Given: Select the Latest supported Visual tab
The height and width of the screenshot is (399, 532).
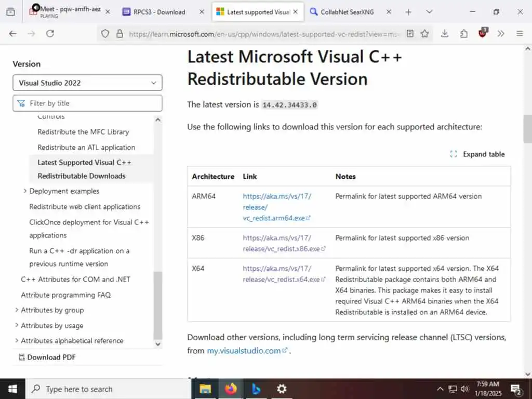Looking at the screenshot, I should pos(258,12).
